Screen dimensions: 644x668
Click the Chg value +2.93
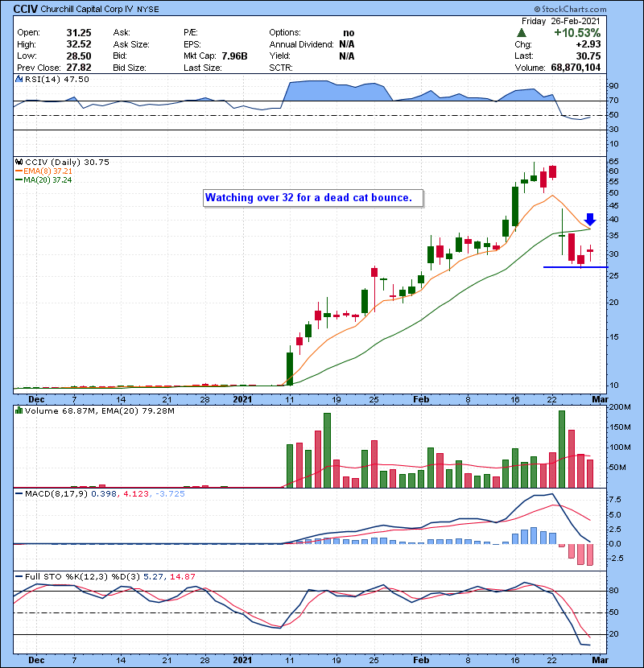pos(588,44)
